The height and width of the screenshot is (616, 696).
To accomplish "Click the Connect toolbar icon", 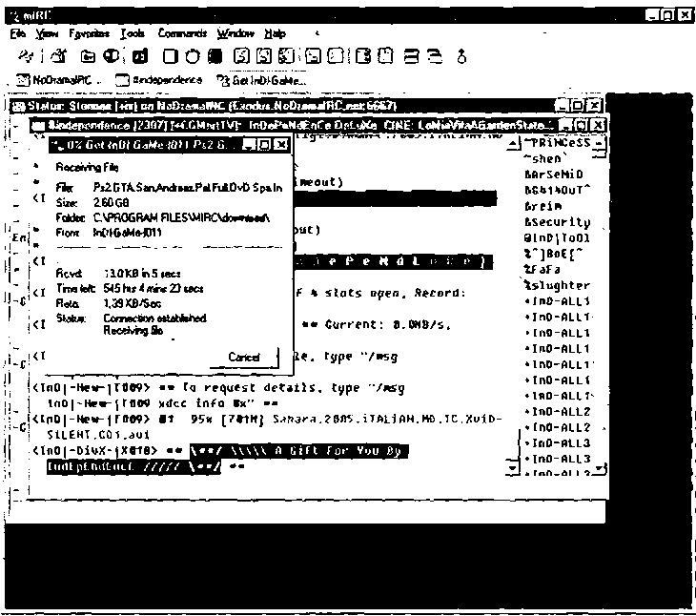I will (x=26, y=56).
